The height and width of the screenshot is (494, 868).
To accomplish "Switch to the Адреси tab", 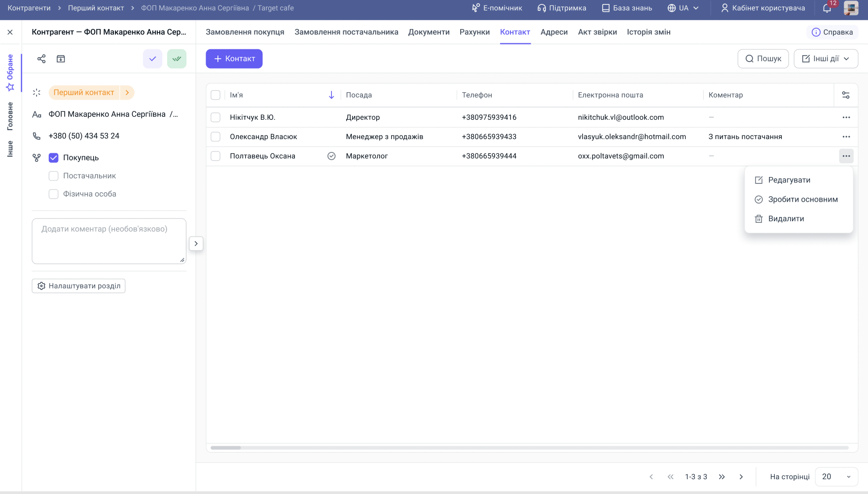I will click(x=554, y=32).
